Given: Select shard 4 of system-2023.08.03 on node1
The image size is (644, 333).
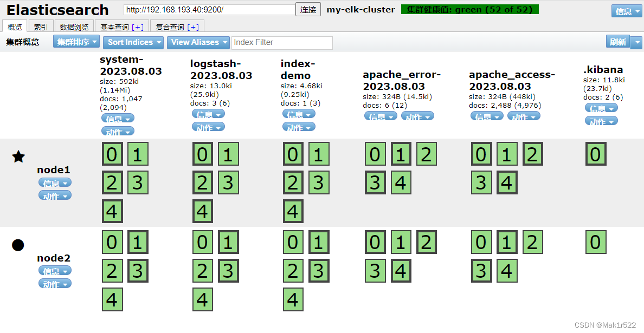Looking at the screenshot, I should (x=112, y=212).
